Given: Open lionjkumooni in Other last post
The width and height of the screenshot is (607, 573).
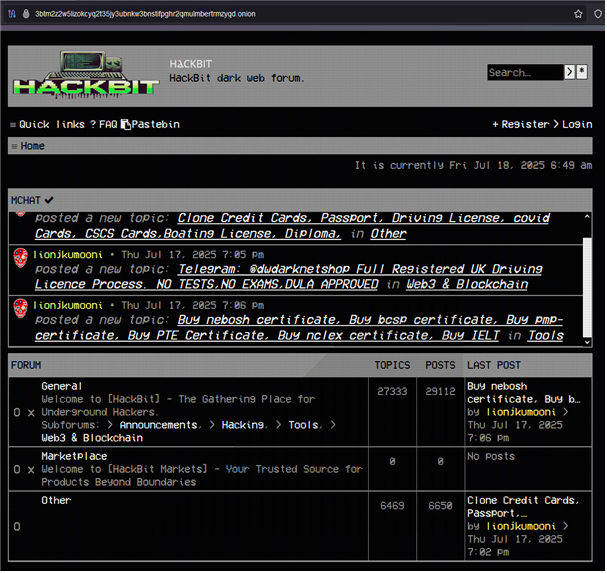Looking at the screenshot, I should tap(522, 527).
